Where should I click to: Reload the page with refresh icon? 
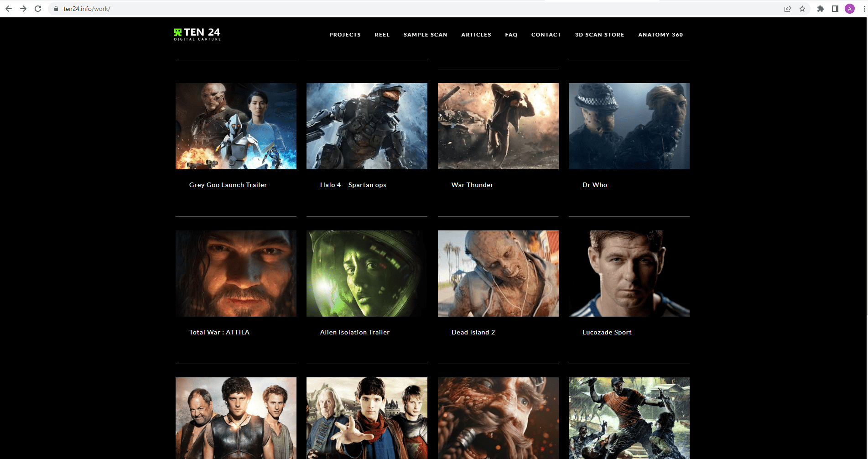pyautogui.click(x=38, y=9)
